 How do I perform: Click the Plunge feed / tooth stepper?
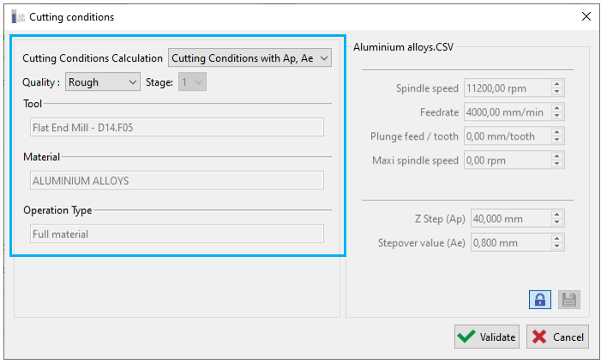click(557, 135)
